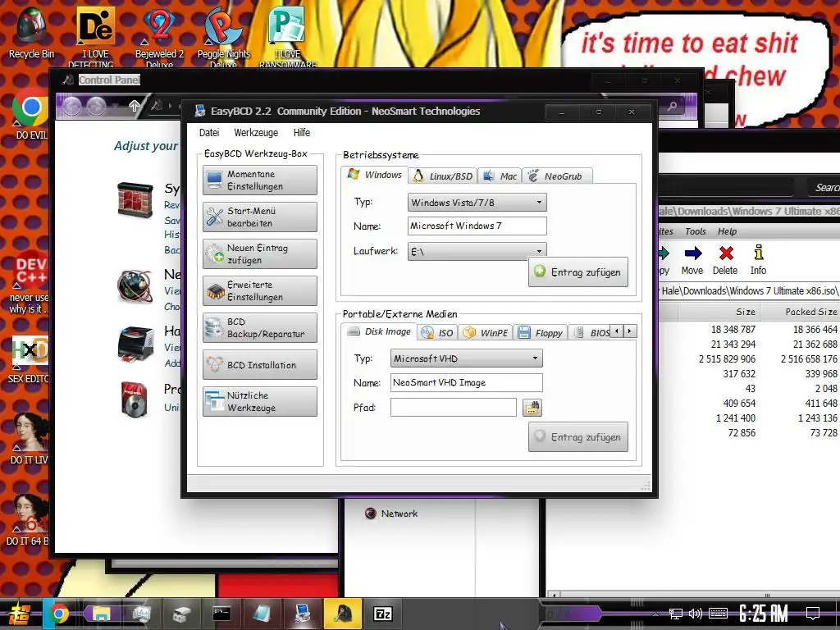Image resolution: width=840 pixels, height=630 pixels.
Task: Switch to the Disk Image tab
Action: pyautogui.click(x=379, y=331)
